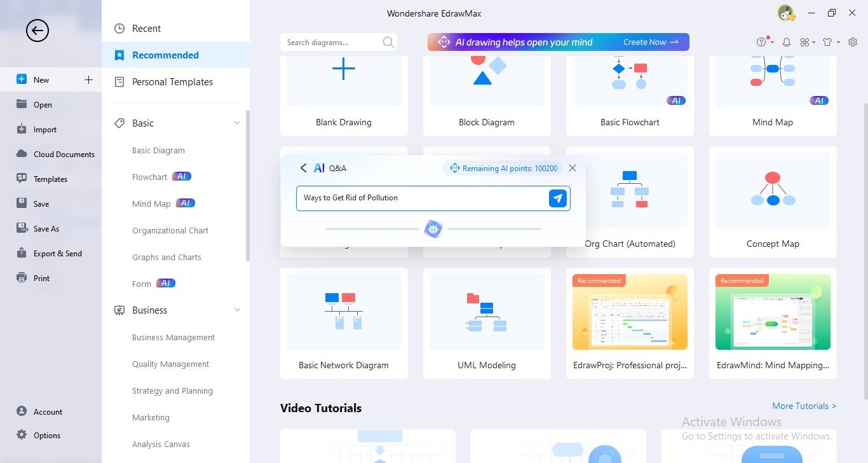
Task: Open the shirt theme dropdown
Action: pos(831,42)
